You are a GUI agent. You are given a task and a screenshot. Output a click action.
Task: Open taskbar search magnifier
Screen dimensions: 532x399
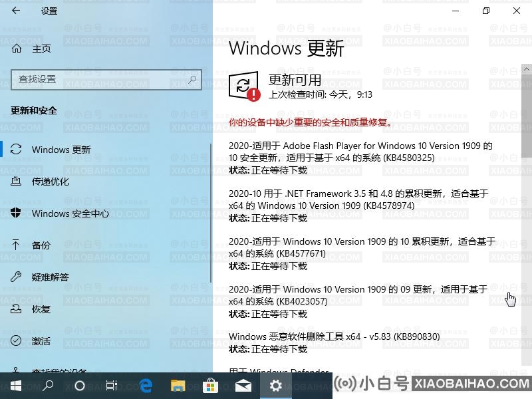click(x=48, y=386)
